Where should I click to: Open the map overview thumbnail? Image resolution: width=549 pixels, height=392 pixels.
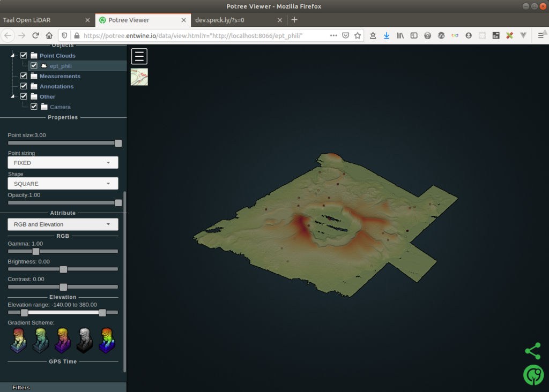click(139, 77)
